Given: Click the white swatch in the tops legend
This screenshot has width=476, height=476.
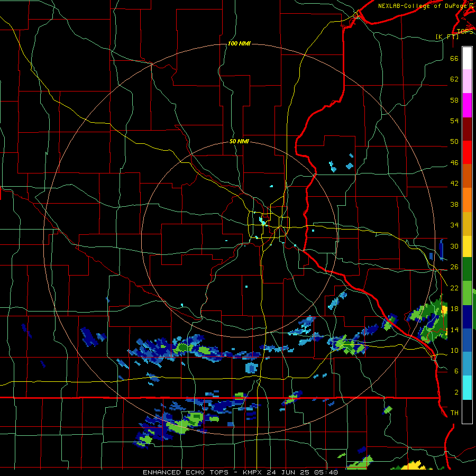Looking at the screenshot, I should point(467,58).
